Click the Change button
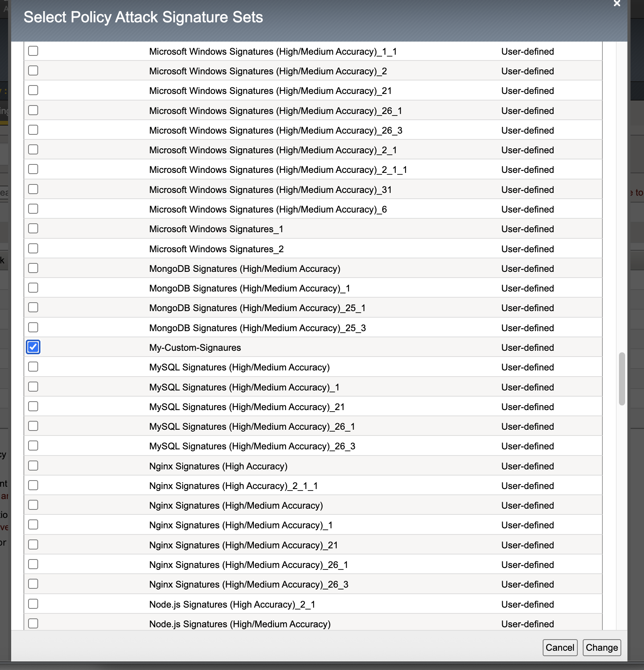 [602, 648]
